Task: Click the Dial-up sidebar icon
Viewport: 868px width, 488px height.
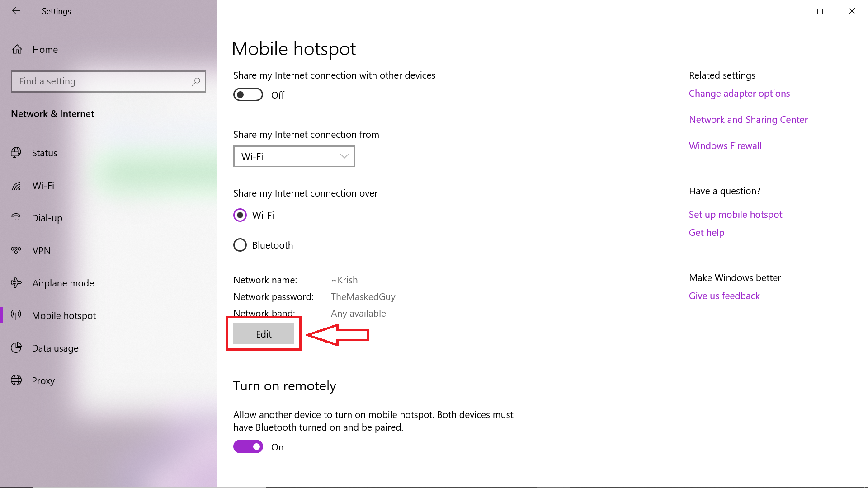Action: [17, 217]
